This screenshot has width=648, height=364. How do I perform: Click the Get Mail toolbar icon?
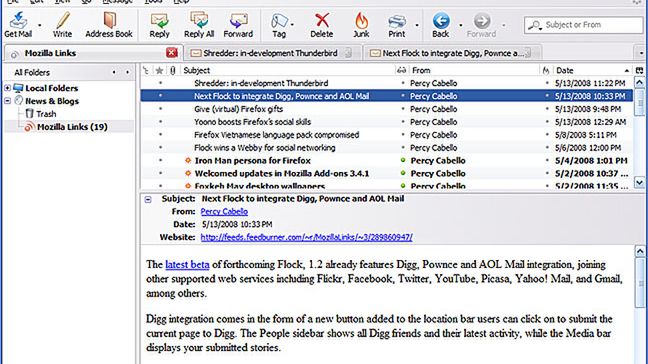(18, 21)
